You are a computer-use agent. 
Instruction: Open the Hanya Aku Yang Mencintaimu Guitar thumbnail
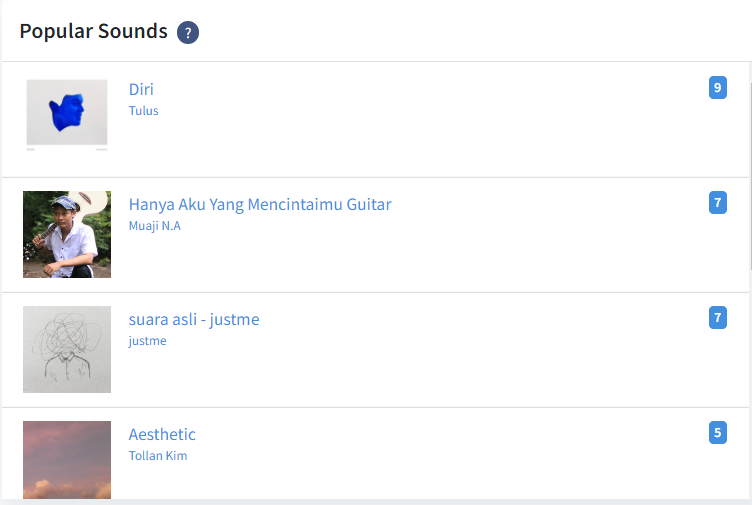[67, 234]
